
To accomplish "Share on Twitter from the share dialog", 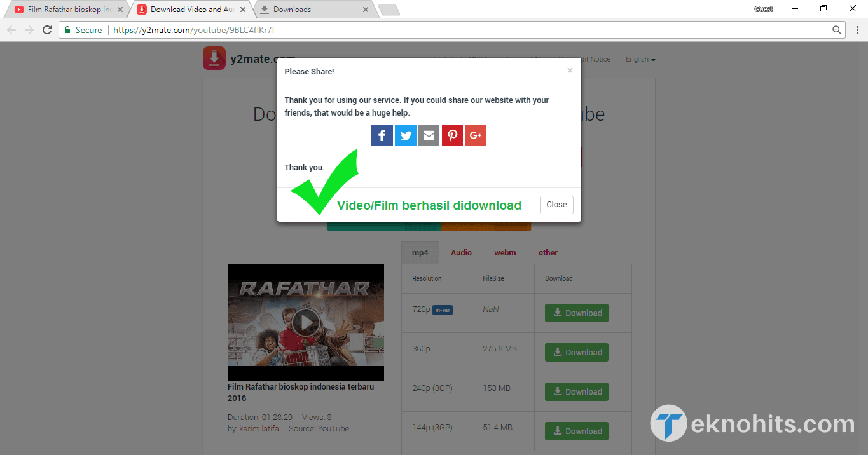I will coord(406,135).
